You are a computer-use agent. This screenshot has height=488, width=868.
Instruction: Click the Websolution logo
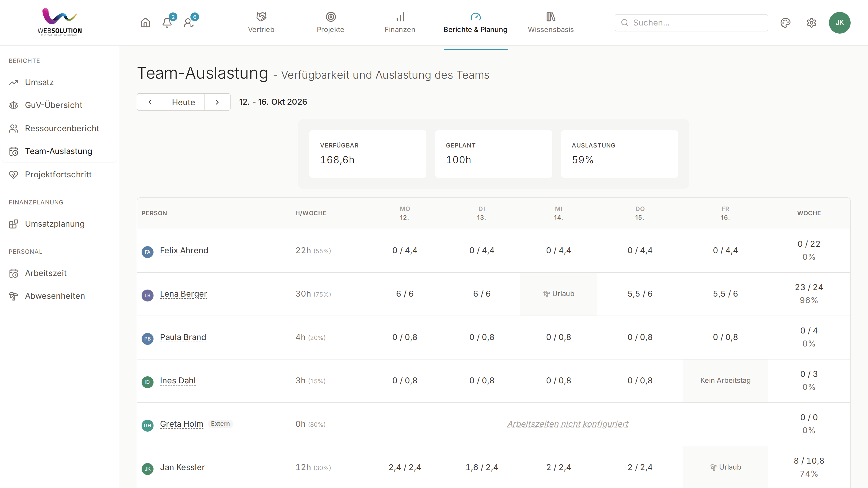[60, 22]
